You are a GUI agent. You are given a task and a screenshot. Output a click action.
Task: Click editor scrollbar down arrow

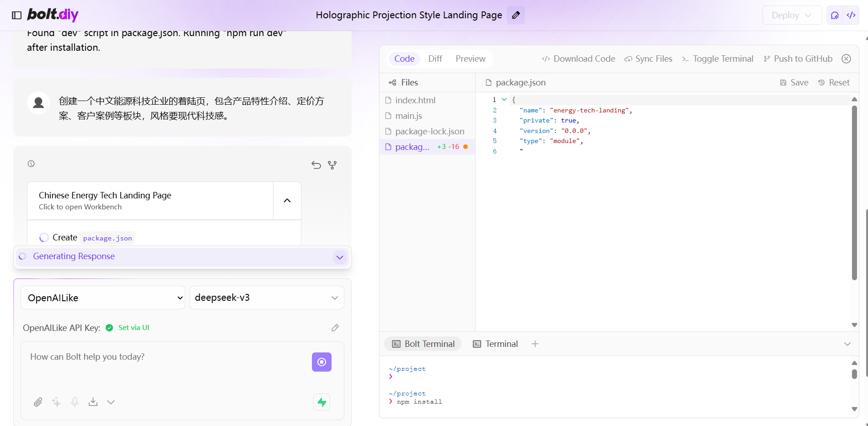854,325
